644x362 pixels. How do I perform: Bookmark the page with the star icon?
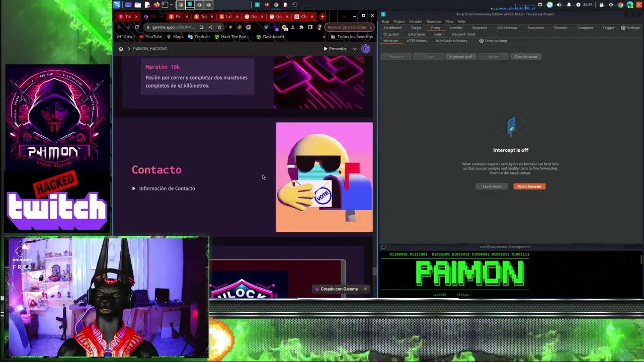(219, 27)
